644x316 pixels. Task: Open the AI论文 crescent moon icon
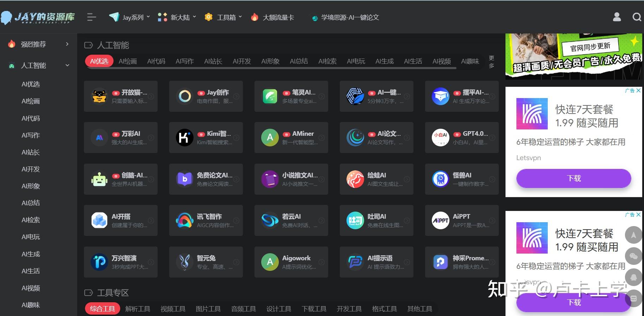click(x=355, y=138)
